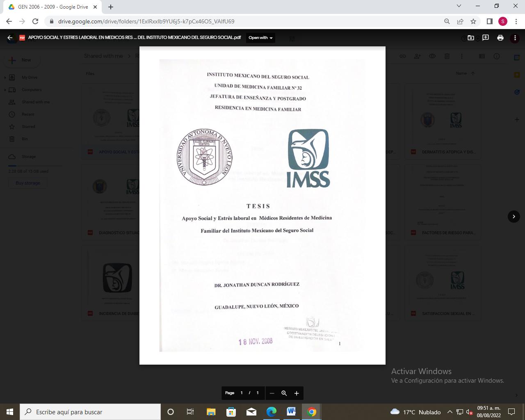The width and height of the screenshot is (525, 420).
Task: Print the PDF with the printer icon
Action: tap(500, 38)
